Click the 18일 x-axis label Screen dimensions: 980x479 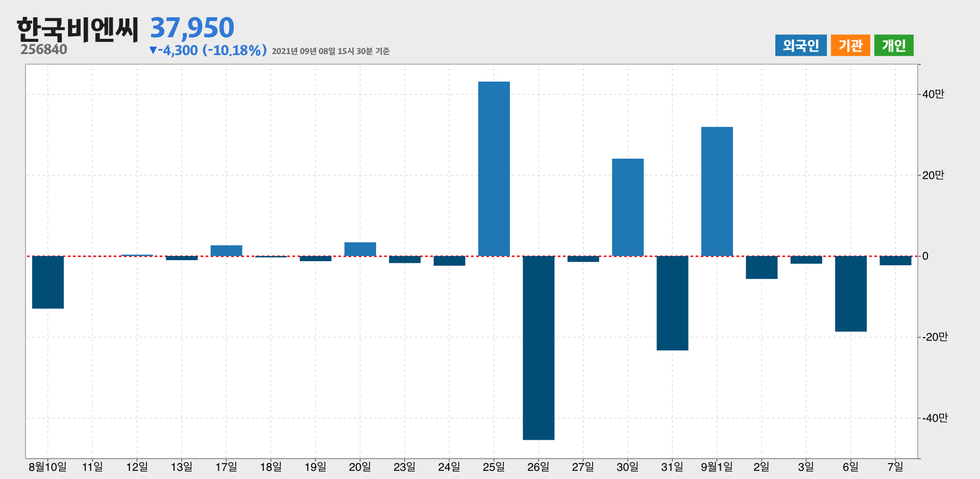[271, 467]
